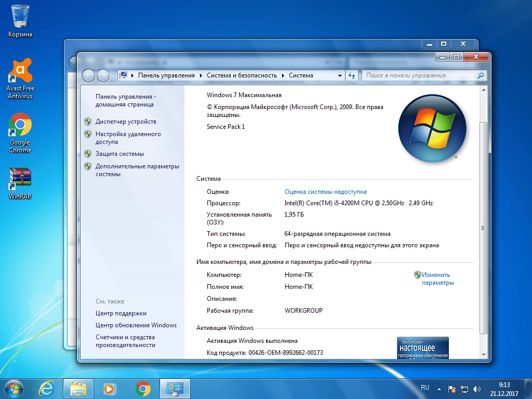532x399 pixels.
Task: Click the vertical scrollbar thumb
Action: [484, 228]
